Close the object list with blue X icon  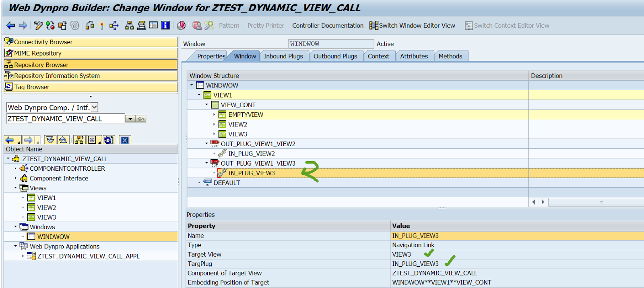125,140
